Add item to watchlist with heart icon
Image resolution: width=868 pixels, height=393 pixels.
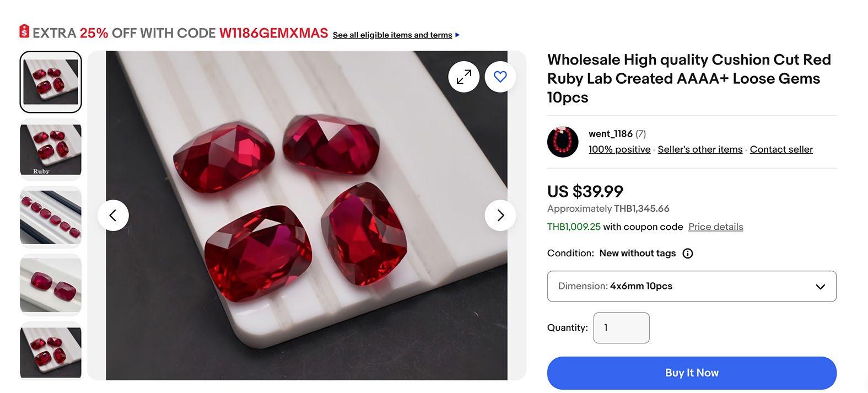tap(500, 77)
